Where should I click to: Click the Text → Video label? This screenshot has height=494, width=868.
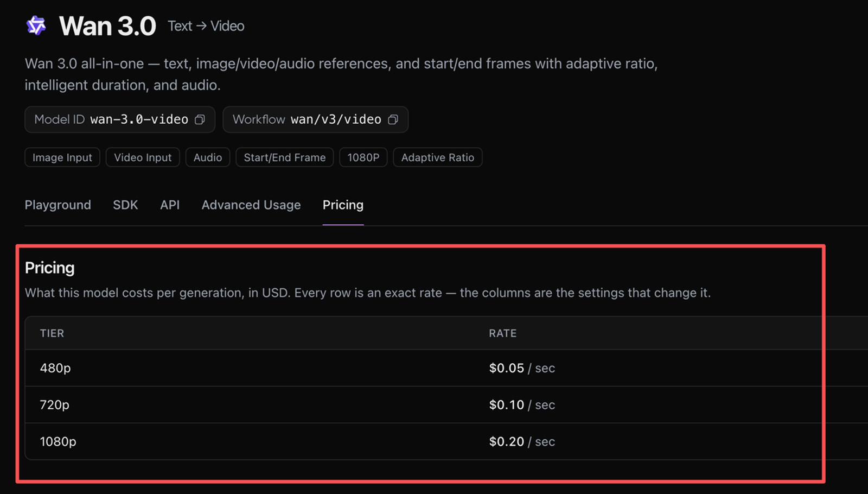tap(206, 26)
